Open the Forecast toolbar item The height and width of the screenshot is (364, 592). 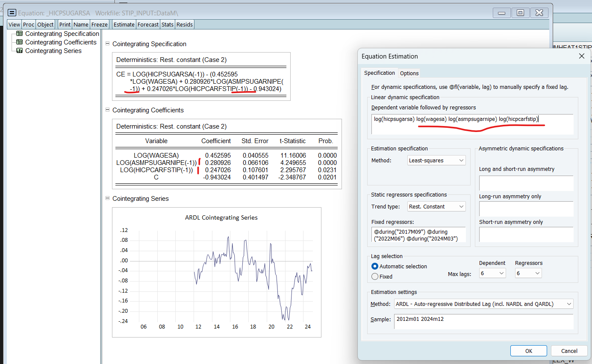148,24
